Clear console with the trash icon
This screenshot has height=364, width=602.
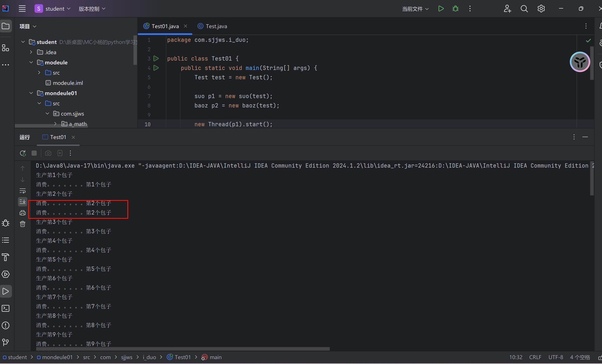coord(22,224)
